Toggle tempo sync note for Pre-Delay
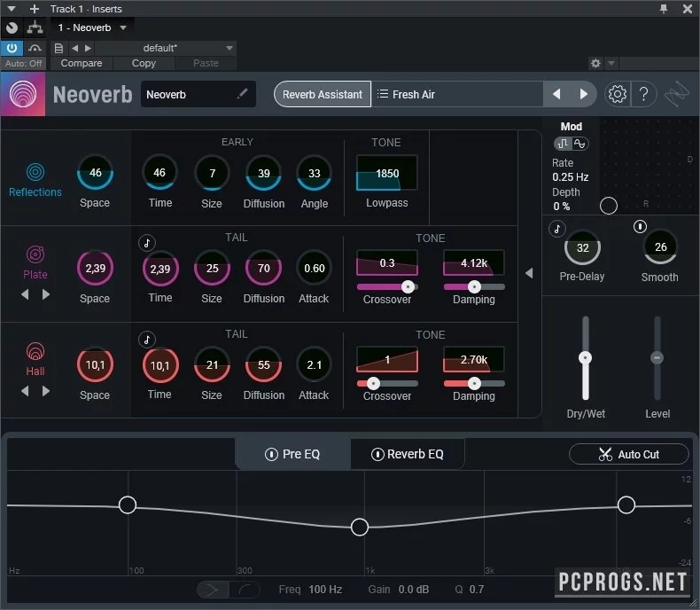 [556, 229]
